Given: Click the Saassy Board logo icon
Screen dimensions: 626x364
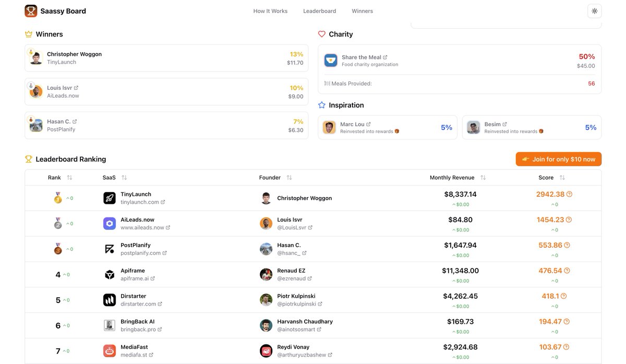Looking at the screenshot, I should [x=30, y=10].
